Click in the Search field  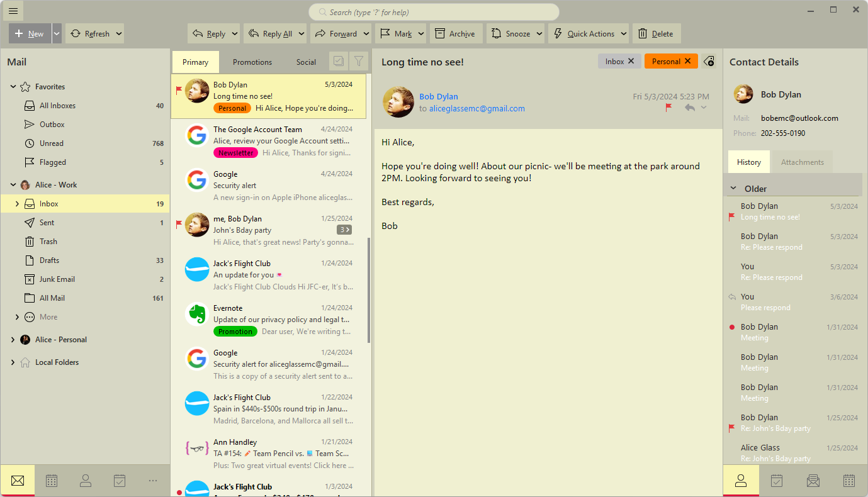(434, 12)
